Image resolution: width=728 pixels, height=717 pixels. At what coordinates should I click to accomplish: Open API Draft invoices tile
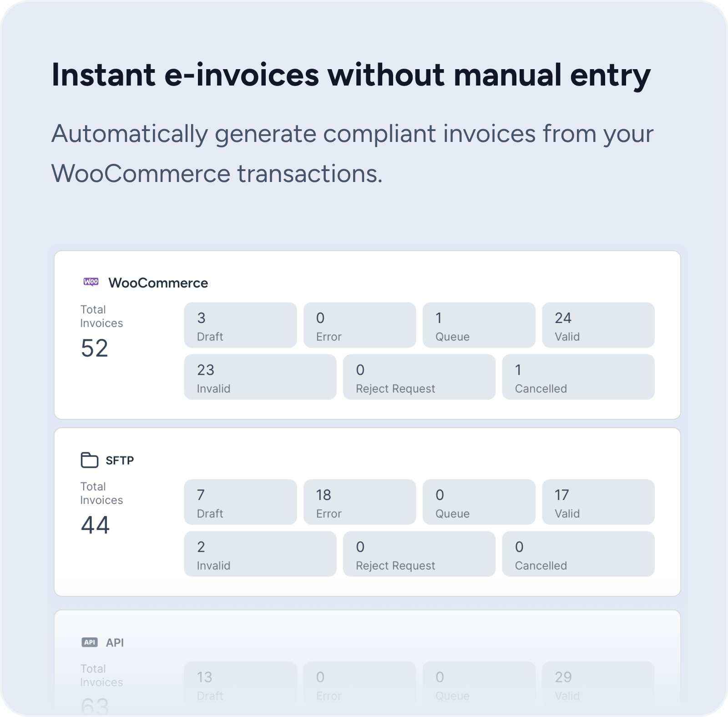click(x=240, y=684)
